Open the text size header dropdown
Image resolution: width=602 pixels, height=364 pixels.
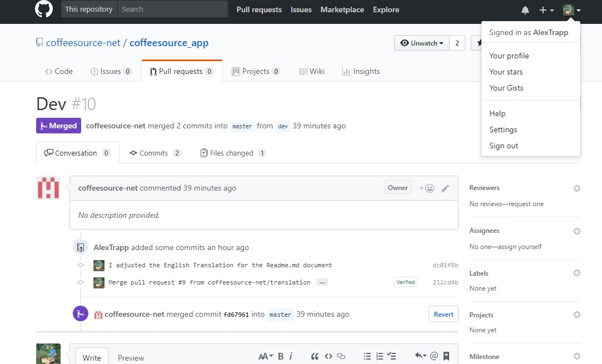(265, 356)
